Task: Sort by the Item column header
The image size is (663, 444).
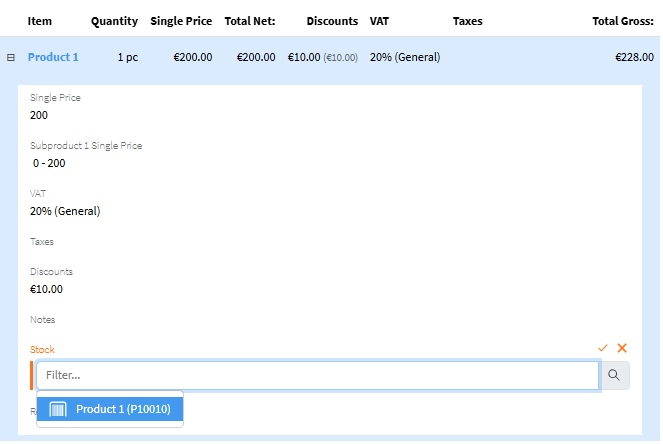Action: 39,20
